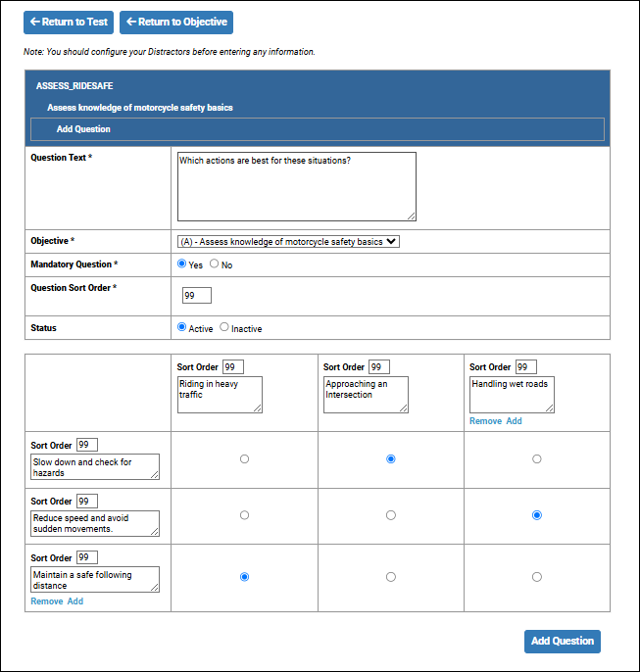This screenshot has height=672, width=640.
Task: Select 'Handling wet roads' for 'Maintain a safe' row
Action: 536,577
